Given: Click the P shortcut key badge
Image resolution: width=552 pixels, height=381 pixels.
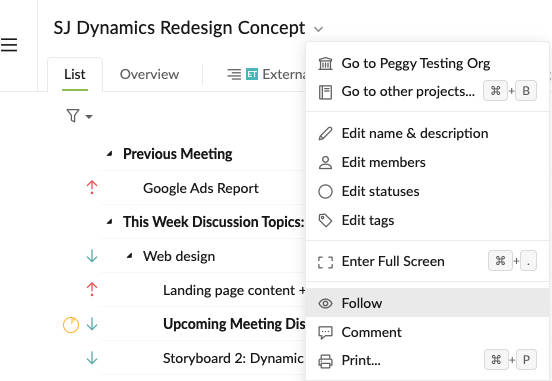Looking at the screenshot, I should click(526, 360).
